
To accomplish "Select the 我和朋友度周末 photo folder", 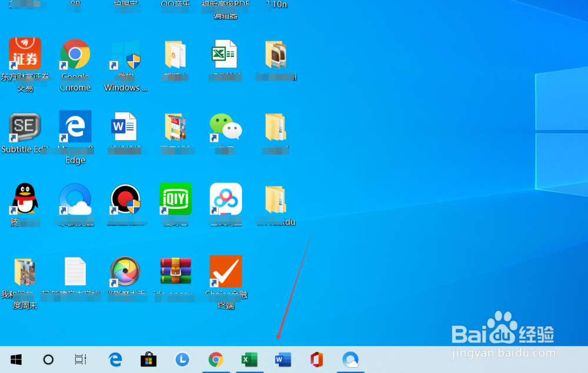I will [25, 272].
